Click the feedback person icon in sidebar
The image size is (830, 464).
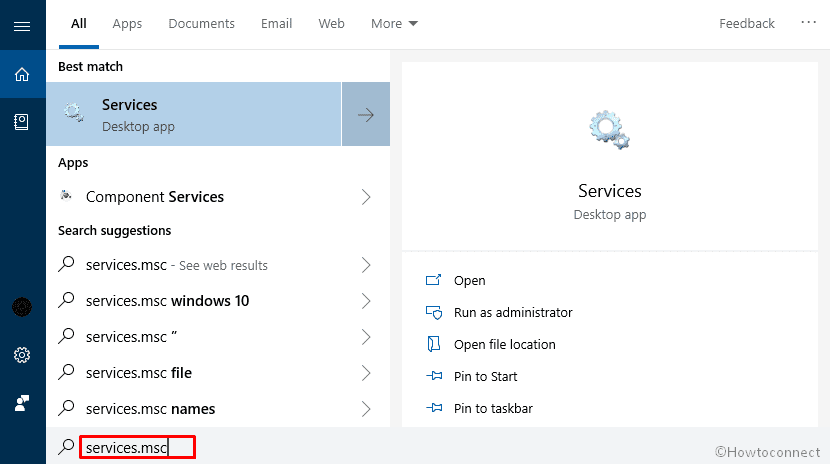pyautogui.click(x=22, y=403)
